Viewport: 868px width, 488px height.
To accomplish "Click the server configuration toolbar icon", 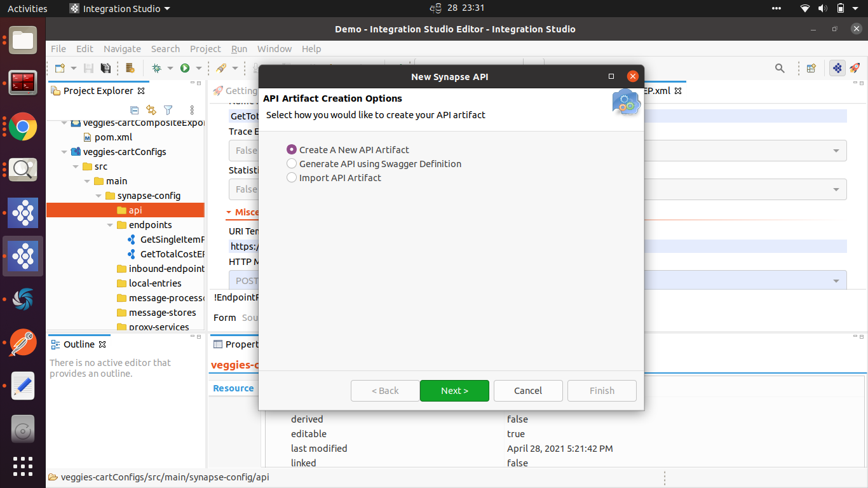I will pyautogui.click(x=130, y=68).
